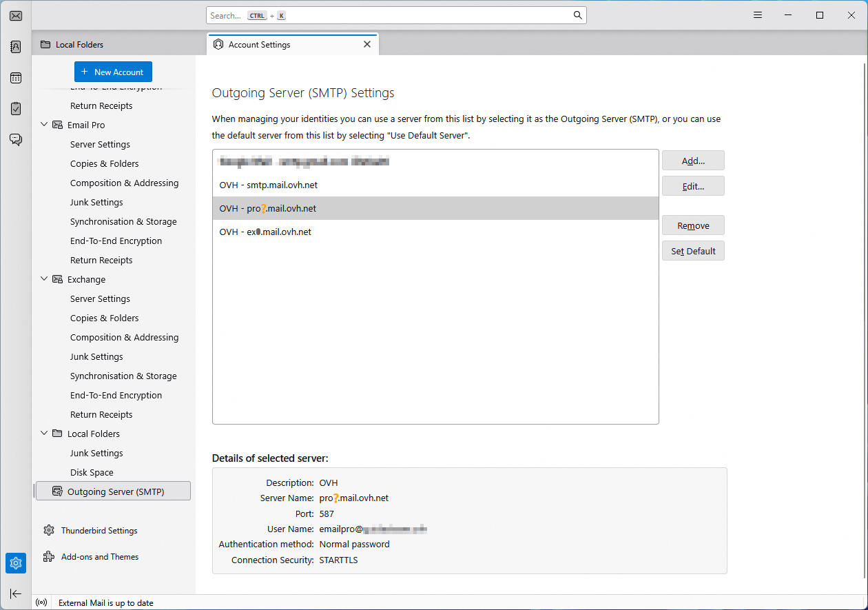Open the Mail space icon
The width and height of the screenshot is (868, 610).
[x=16, y=16]
